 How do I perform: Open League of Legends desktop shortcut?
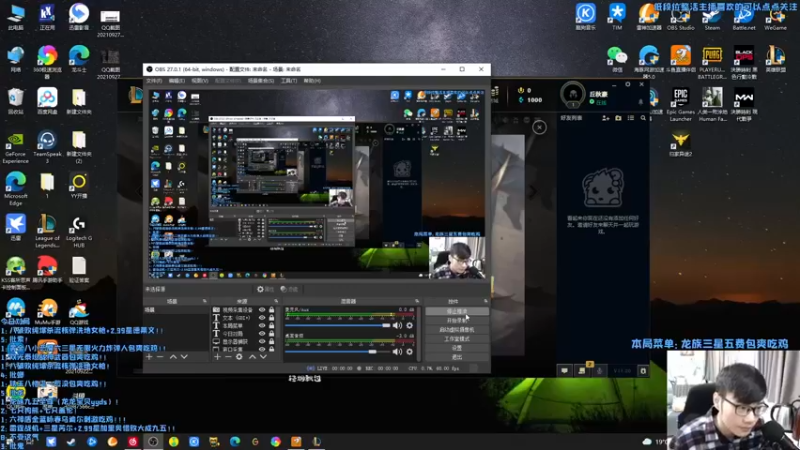pos(47,232)
